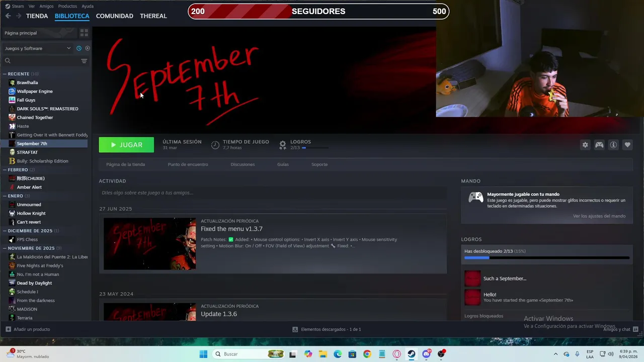This screenshot has width=644, height=362.
Task: Open Google Chrome from the taskbar
Action: pos(367,354)
